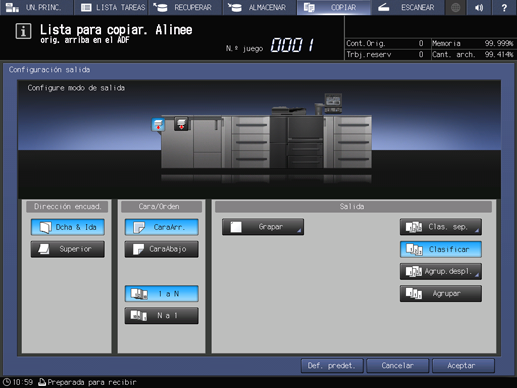Open the ALMACENAR tab

[x=260, y=7]
